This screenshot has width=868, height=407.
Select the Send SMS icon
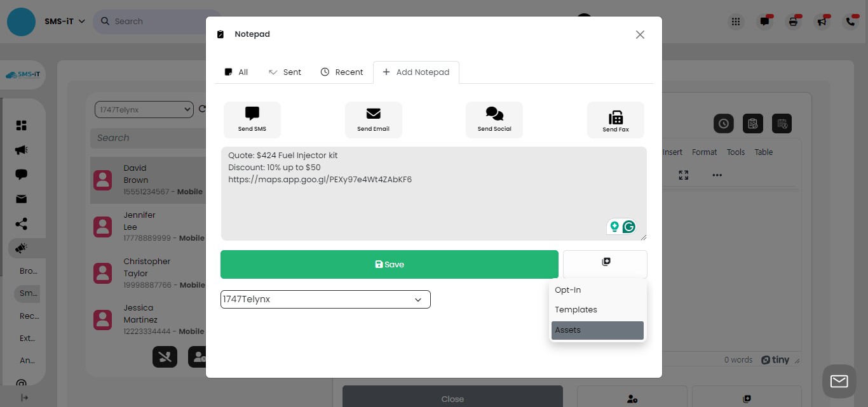[x=252, y=119]
